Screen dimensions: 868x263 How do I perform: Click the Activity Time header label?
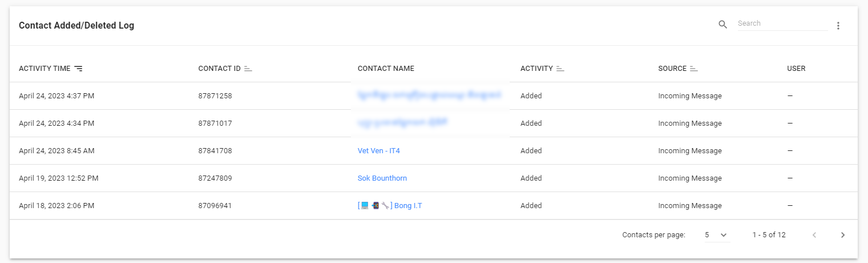click(x=45, y=69)
